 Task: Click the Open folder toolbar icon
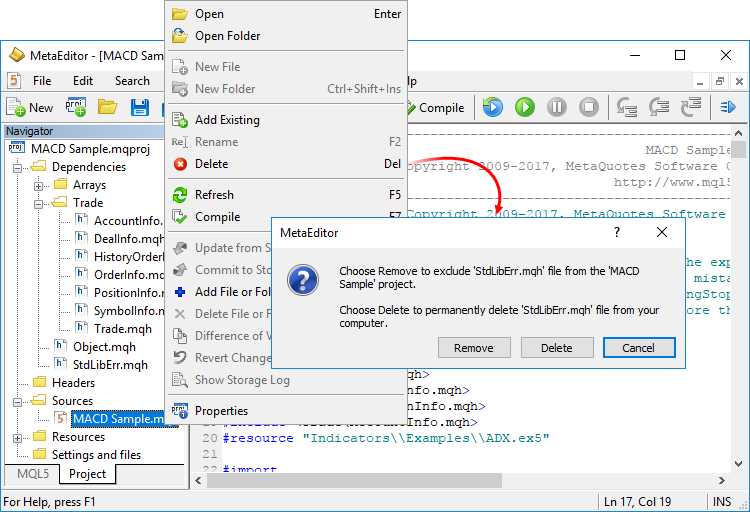point(107,107)
